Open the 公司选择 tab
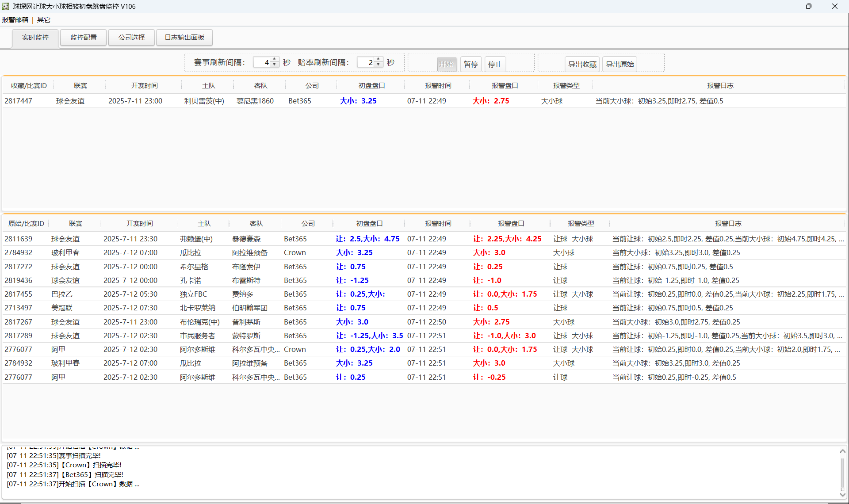The image size is (849, 504). click(132, 38)
